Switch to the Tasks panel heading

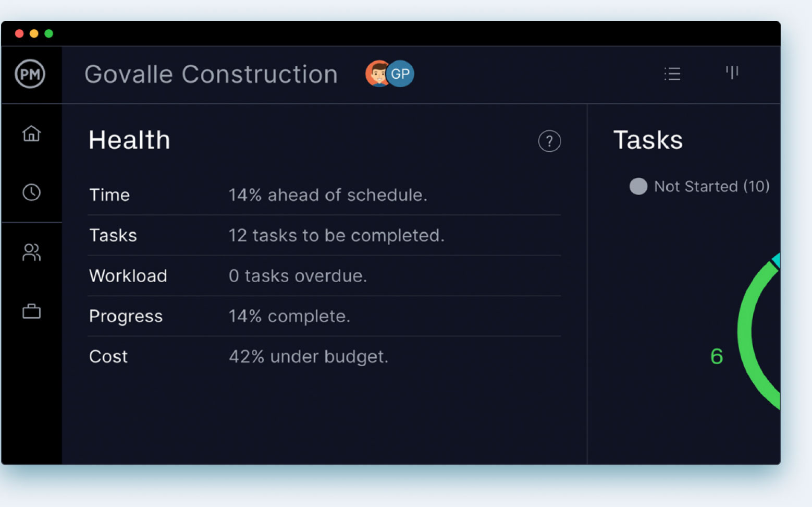(648, 139)
